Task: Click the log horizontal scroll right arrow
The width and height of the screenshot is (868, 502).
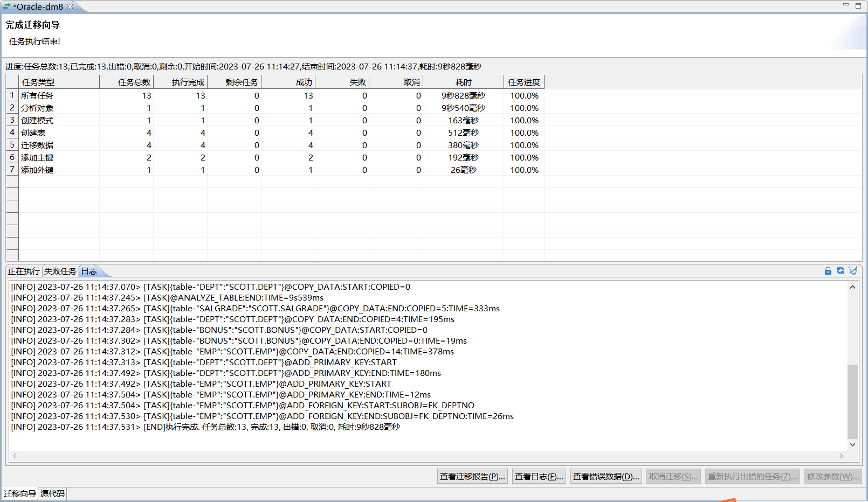Action: tap(841, 456)
